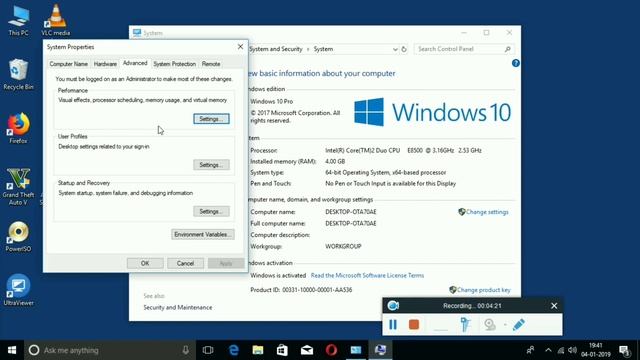Open the People icon in the taskbar

click(530, 350)
